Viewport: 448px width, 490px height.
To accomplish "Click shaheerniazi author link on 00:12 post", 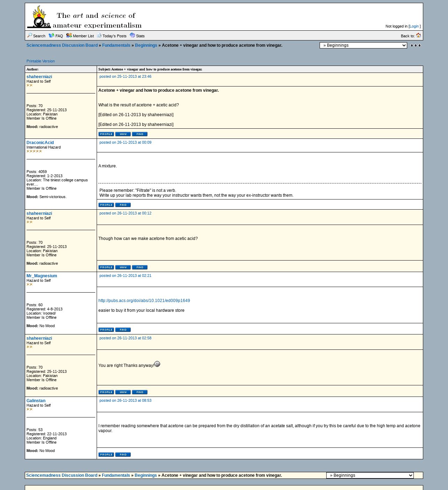I will click(39, 213).
